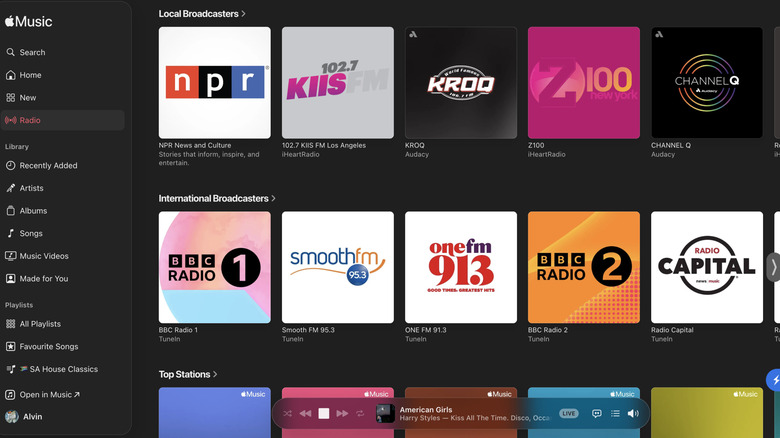Click 'CHANNEL Q' caption text
This screenshot has width=780, height=438.
pyautogui.click(x=671, y=145)
